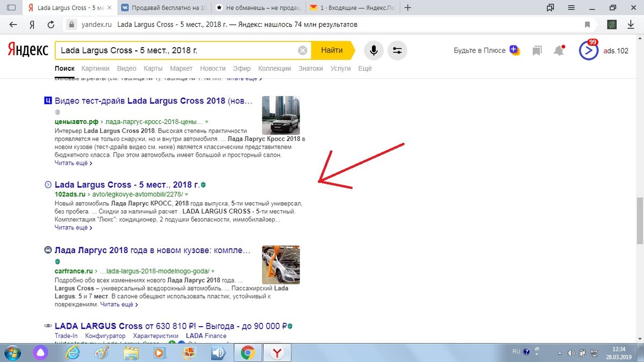Open speaker icon application in taskbar
Viewport: 644px width, 362px height.
click(218, 353)
